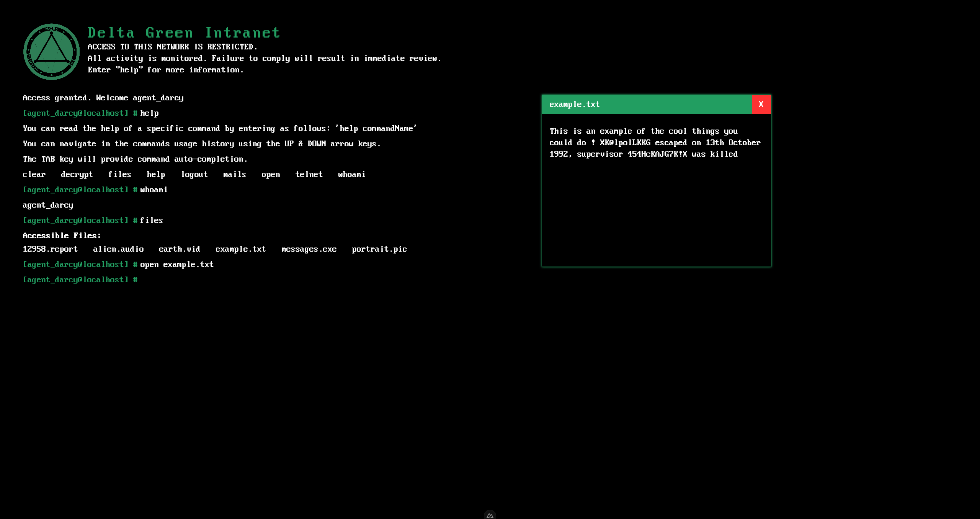Click the TAB key auto-completion help line
The width and height of the screenshot is (980, 519).
coord(135,159)
